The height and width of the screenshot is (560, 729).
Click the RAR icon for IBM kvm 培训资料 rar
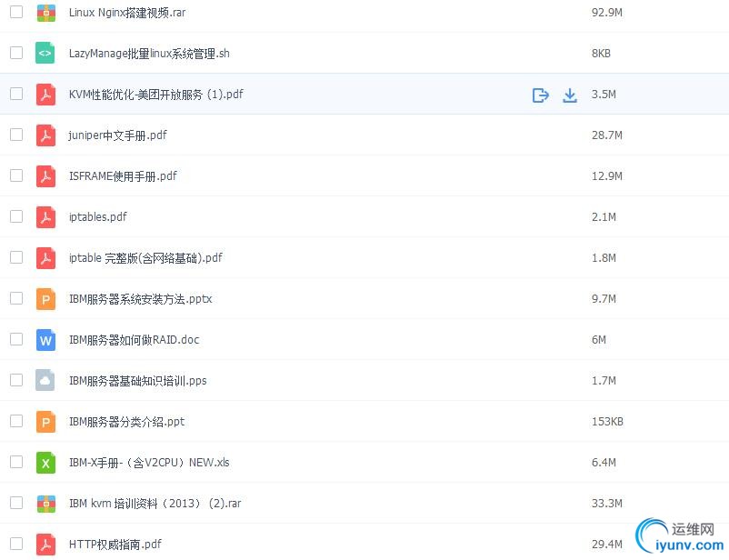(x=45, y=504)
